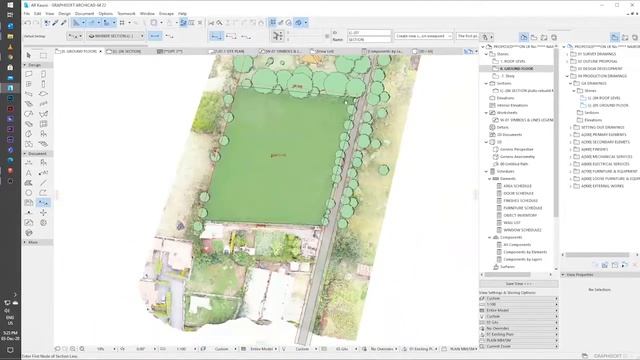
Task: Select the Zone tool
Action: (x=29, y=144)
